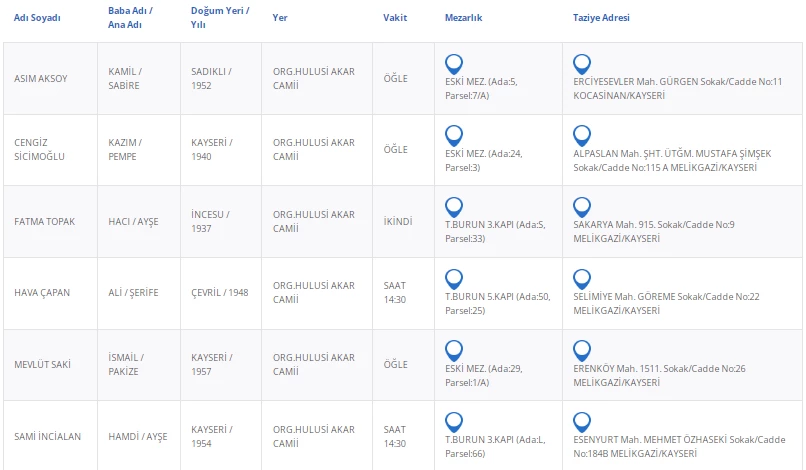
Task: Open Erenköy Mah. condolence location pin
Action: (x=582, y=349)
